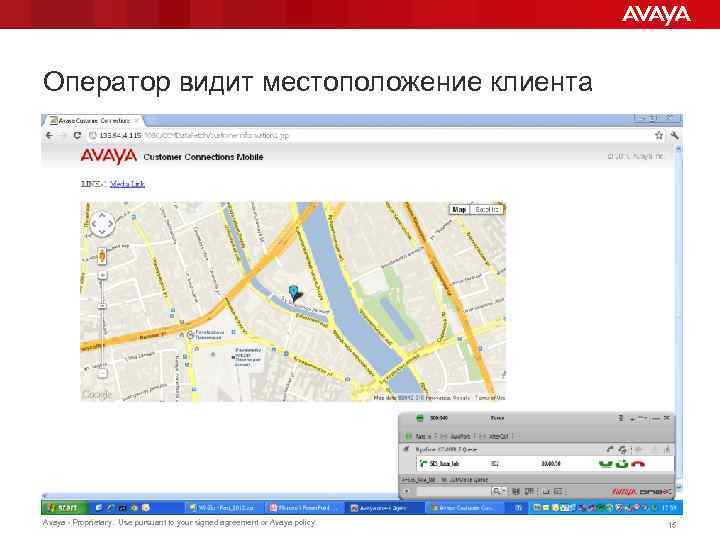The width and height of the screenshot is (720, 540).
Task: Hang up the call with red handset
Action: pyautogui.click(x=638, y=464)
